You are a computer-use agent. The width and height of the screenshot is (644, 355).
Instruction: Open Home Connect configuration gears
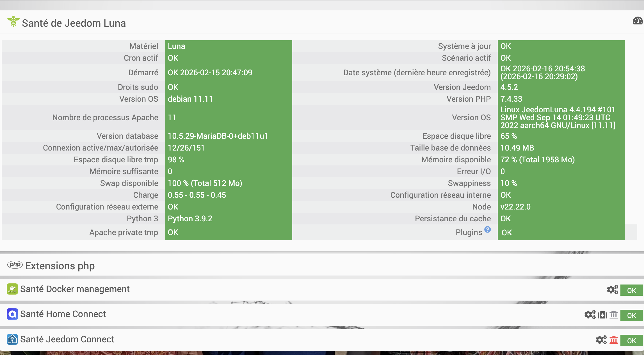click(590, 315)
